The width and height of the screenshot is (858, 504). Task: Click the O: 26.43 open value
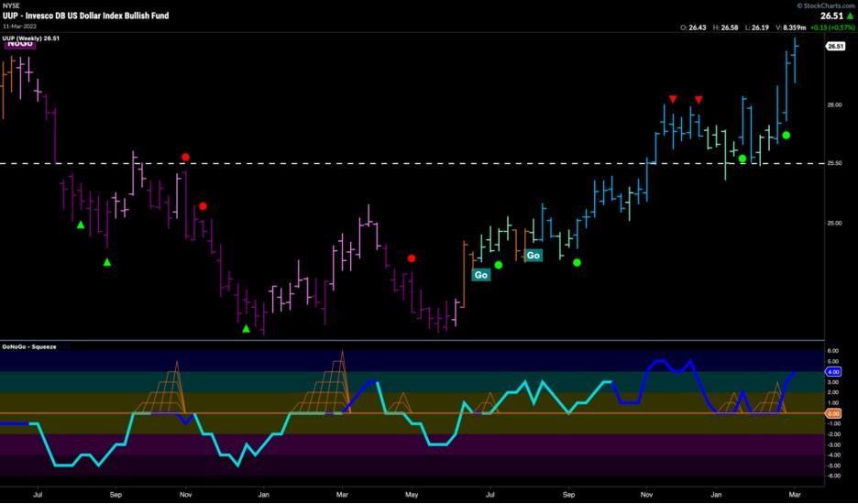click(693, 27)
